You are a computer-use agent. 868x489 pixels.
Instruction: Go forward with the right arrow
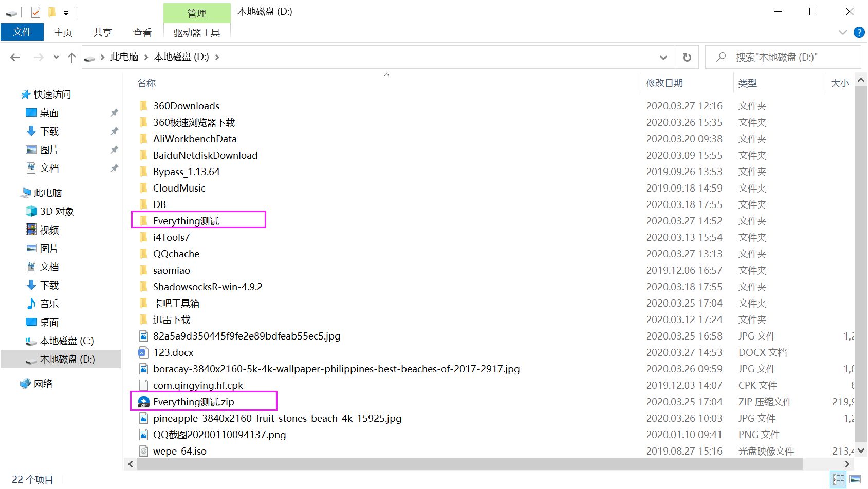coord(39,57)
